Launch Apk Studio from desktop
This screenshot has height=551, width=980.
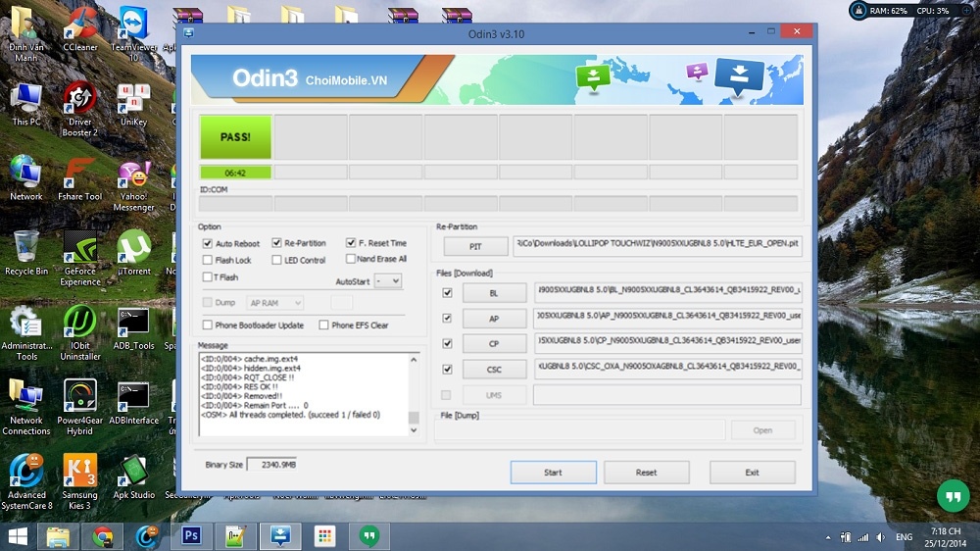133,477
